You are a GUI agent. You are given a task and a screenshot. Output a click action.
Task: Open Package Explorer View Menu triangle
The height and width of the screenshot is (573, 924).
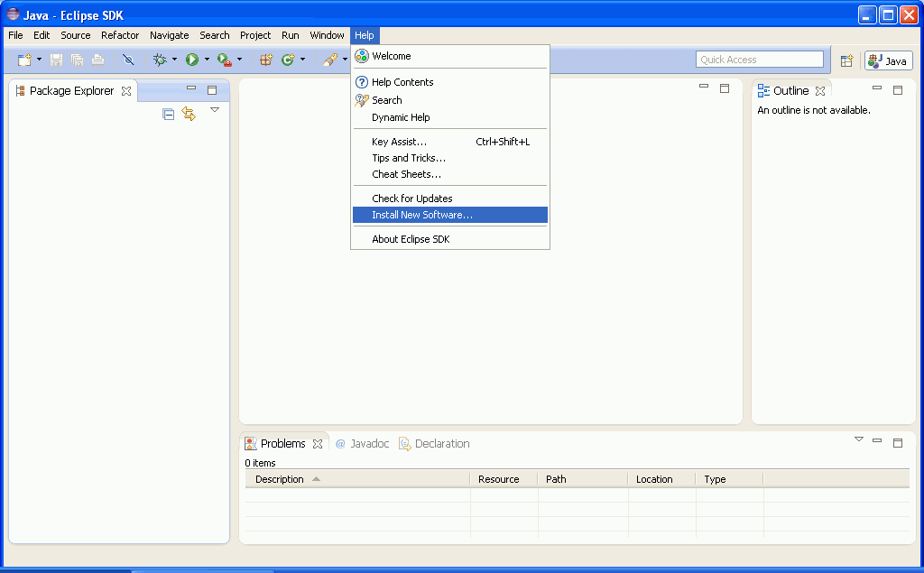click(x=215, y=110)
